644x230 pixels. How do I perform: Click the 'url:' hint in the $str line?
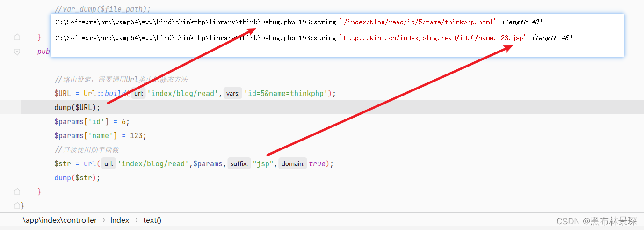coord(109,164)
